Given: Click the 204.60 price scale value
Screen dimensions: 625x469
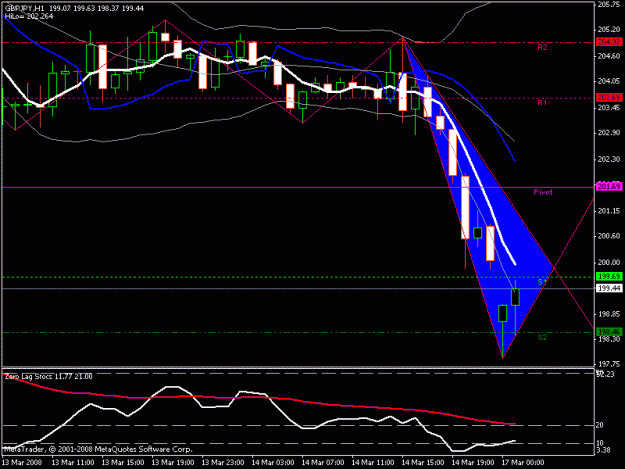Looking at the screenshot, I should 609,56.
